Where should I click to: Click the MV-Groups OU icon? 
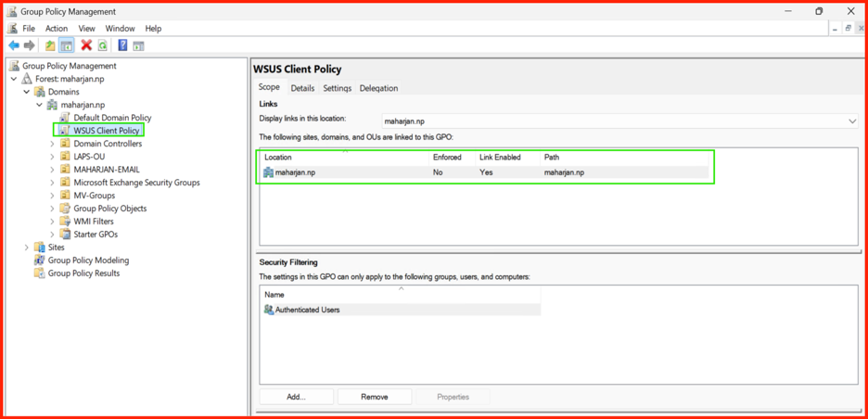point(66,195)
